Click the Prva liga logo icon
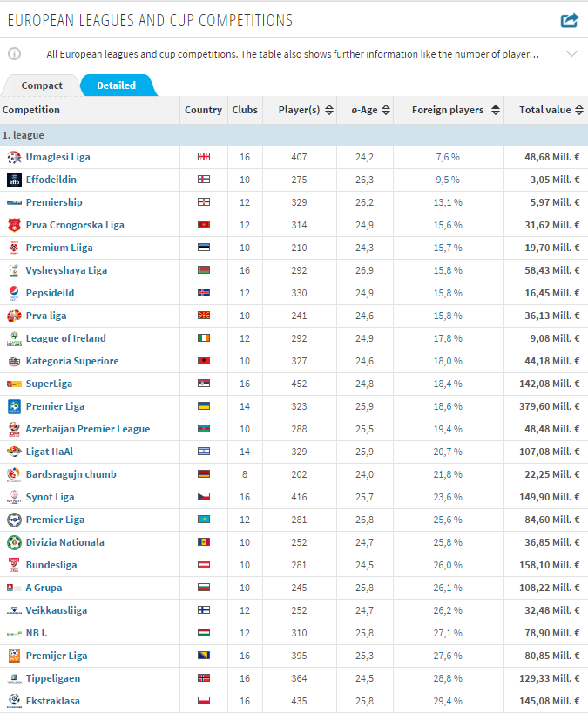Screen dimensions: 588x721 tap(14, 316)
